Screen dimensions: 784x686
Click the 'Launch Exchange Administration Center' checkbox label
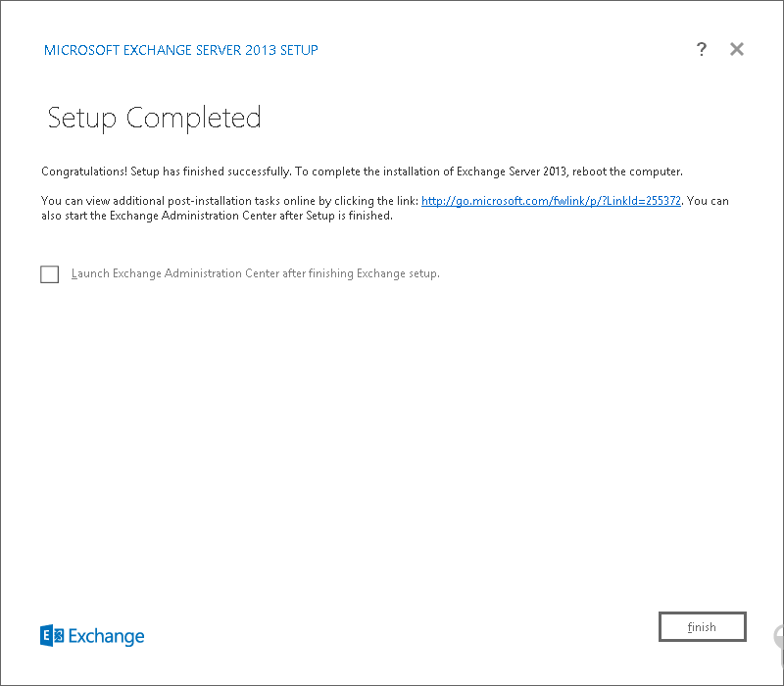pyautogui.click(x=256, y=273)
